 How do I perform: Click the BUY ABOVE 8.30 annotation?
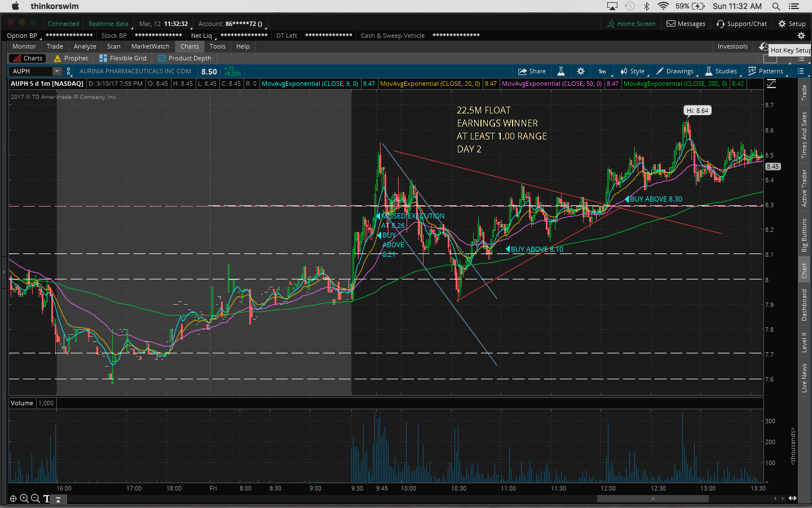(656, 199)
